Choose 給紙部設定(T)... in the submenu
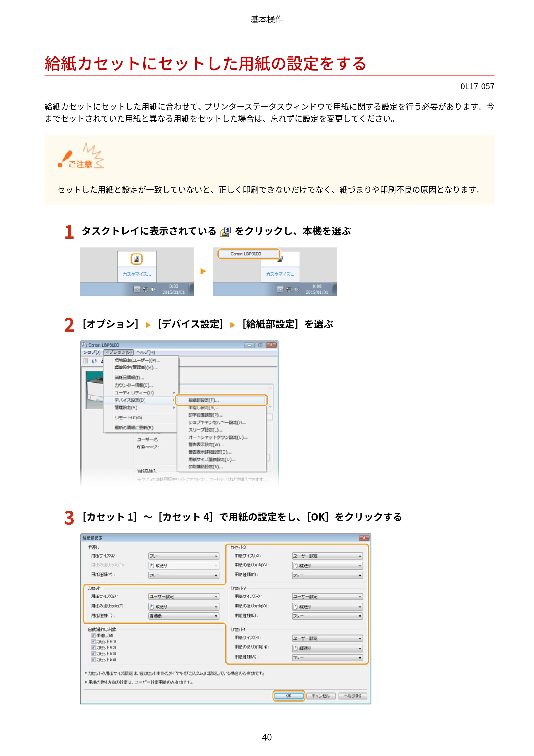This screenshot has width=534, height=756. coord(221,400)
